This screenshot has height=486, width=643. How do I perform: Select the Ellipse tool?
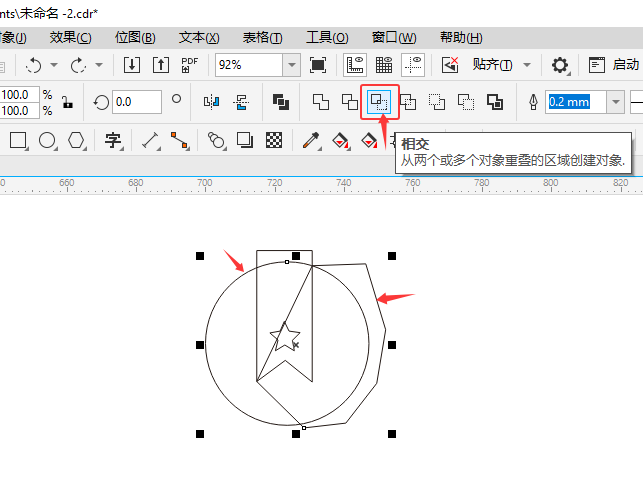click(x=48, y=141)
